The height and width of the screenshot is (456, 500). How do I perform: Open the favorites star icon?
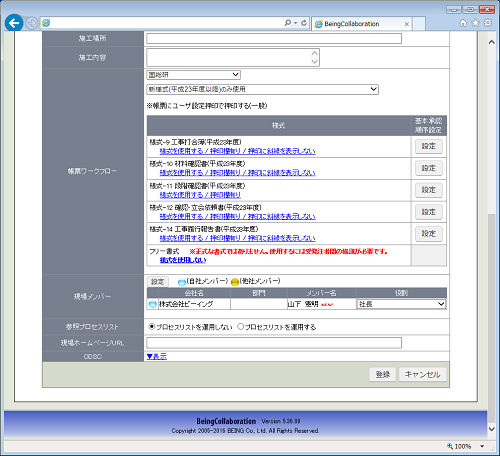[476, 23]
